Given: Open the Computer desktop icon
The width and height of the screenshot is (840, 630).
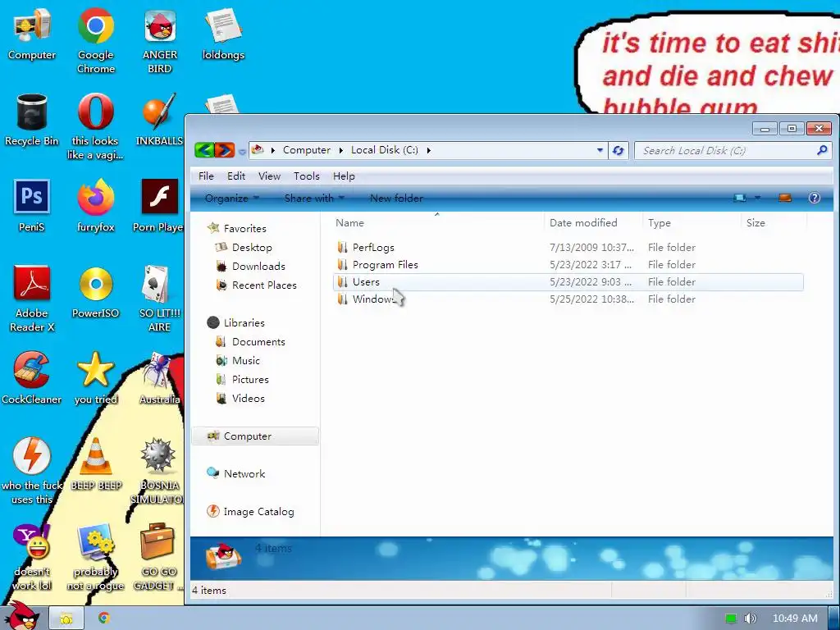Looking at the screenshot, I should 32,34.
